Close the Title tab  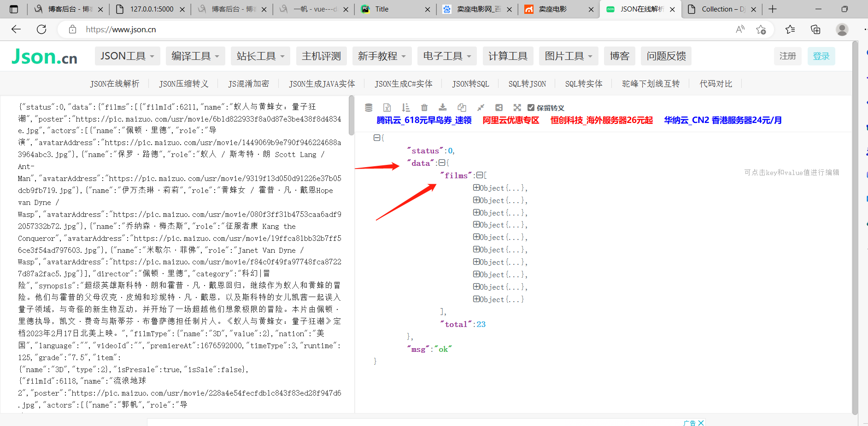tap(428, 9)
